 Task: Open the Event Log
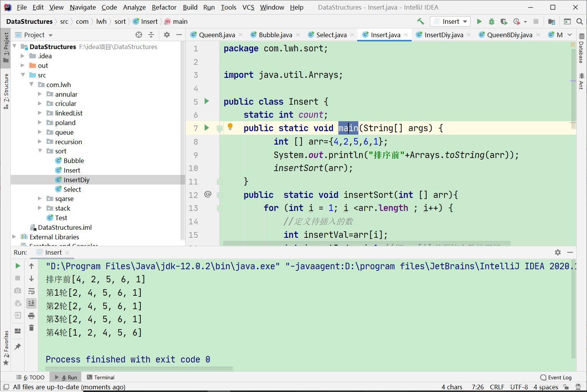556,377
